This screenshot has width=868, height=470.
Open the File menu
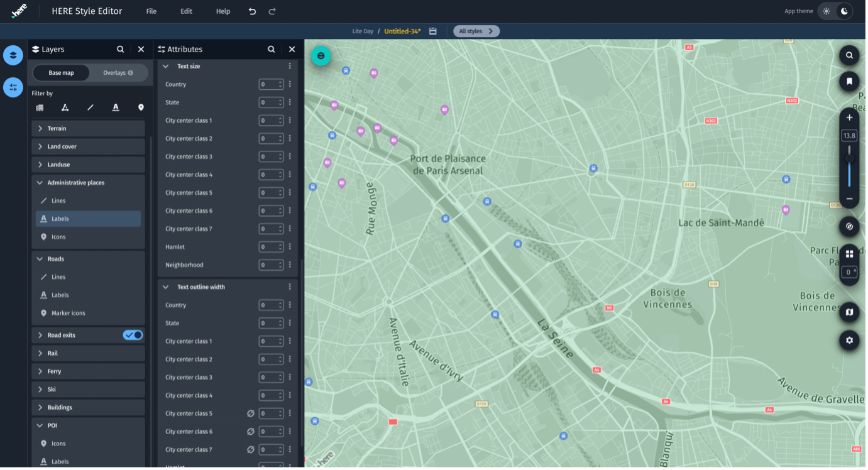[x=151, y=11]
